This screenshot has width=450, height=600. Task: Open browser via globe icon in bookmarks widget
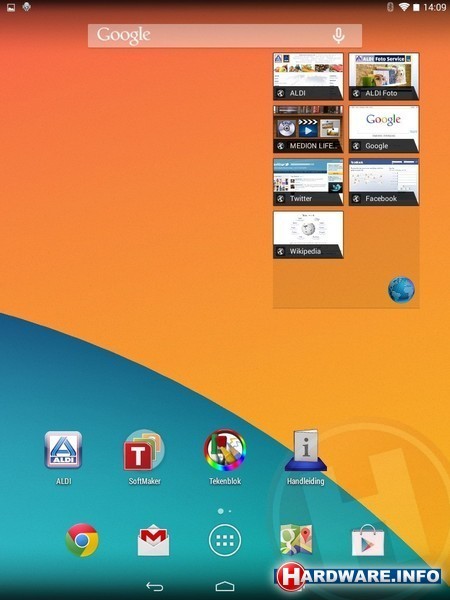[401, 290]
